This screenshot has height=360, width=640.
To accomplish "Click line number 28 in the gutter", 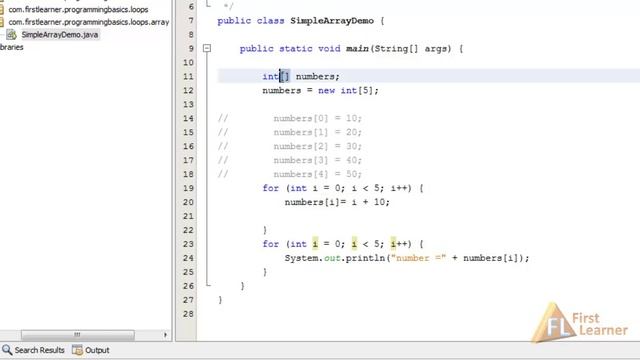I will (x=188, y=314).
